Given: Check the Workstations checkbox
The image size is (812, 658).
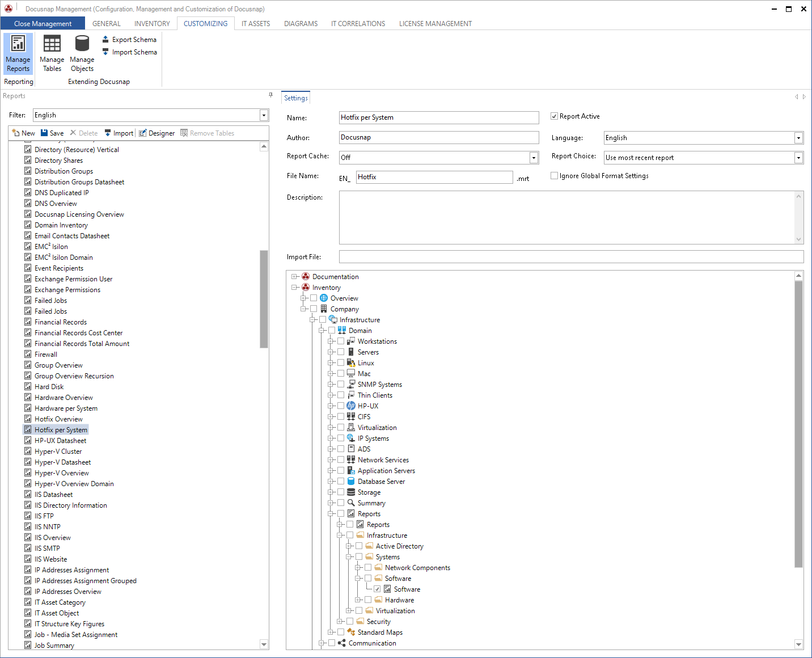Looking at the screenshot, I should pyautogui.click(x=341, y=341).
